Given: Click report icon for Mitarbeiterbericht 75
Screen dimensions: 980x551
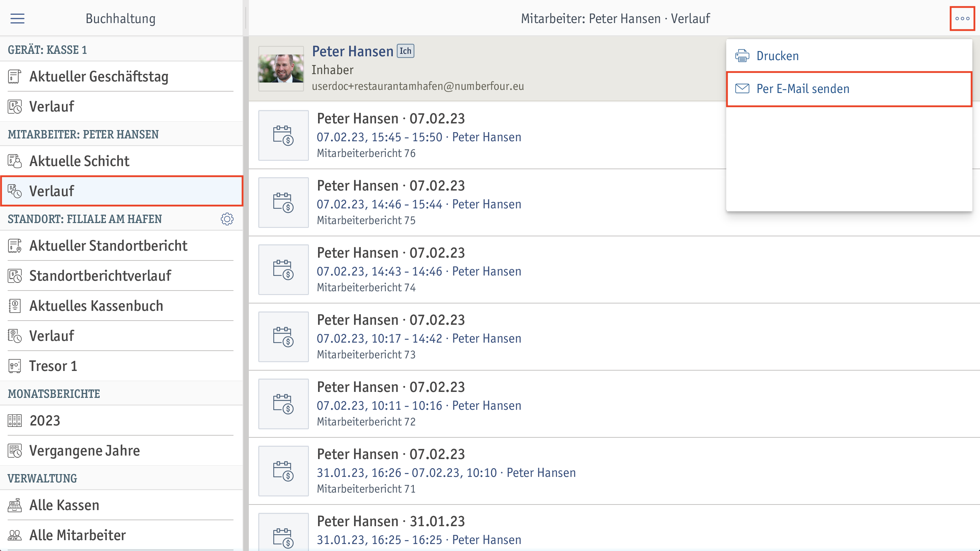Looking at the screenshot, I should (283, 202).
